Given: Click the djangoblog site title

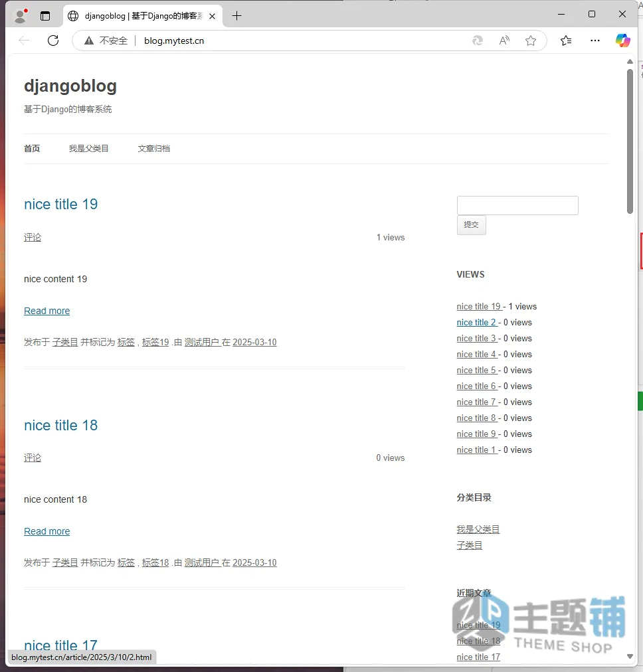Looking at the screenshot, I should 70,86.
